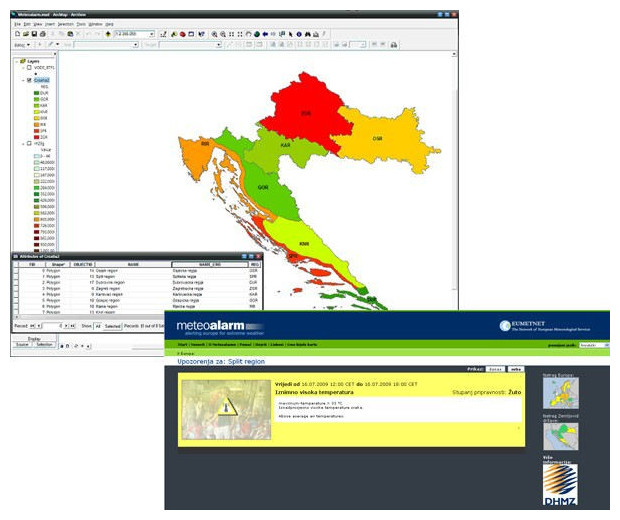The width and height of the screenshot is (620, 520).
Task: Click the Paste icon in standard toolbar
Action: (x=70, y=34)
